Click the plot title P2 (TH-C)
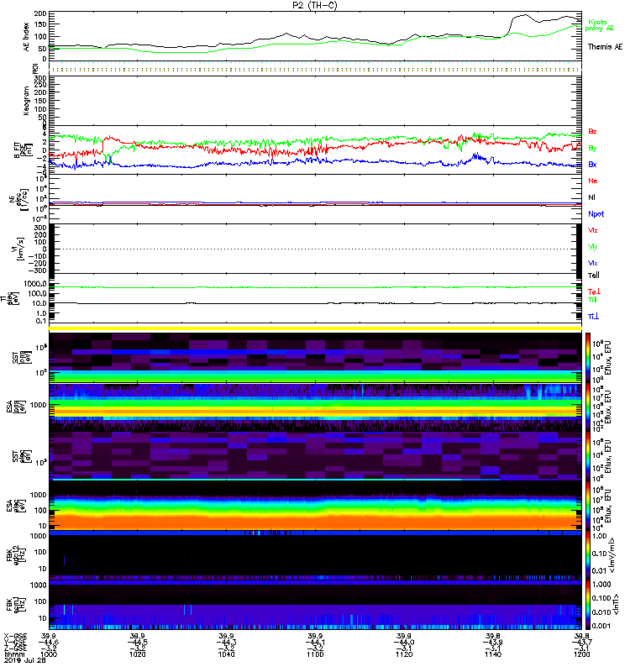This screenshot has height=672, width=630. 314,5
